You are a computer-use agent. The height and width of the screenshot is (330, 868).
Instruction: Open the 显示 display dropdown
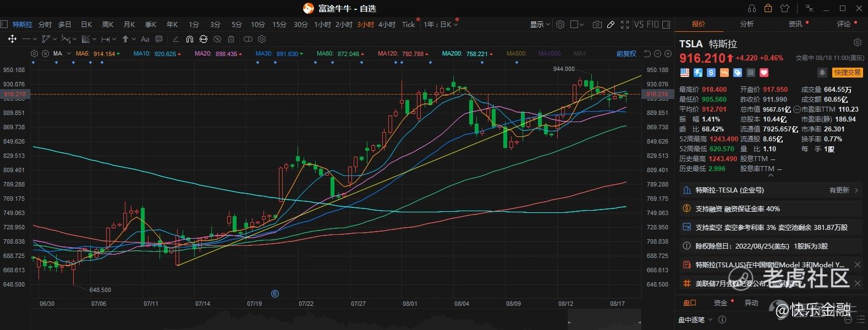tap(540, 24)
